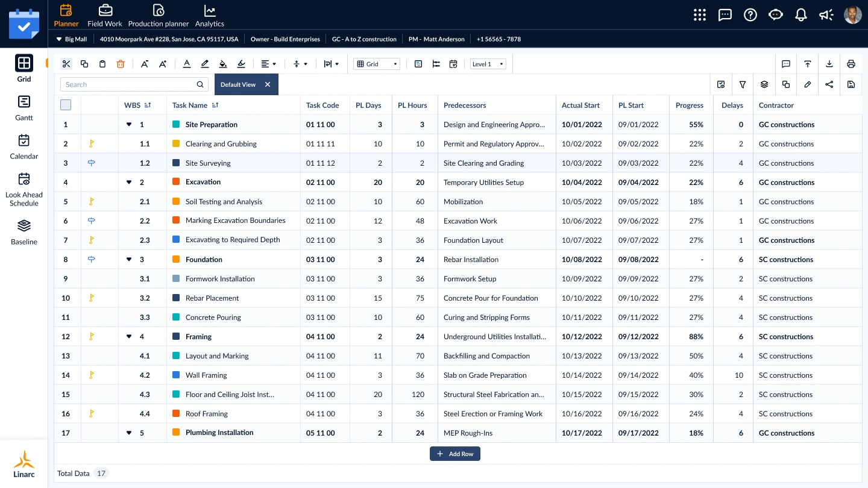Click the Add Row button
Screen dimensions: 868x488
click(455, 454)
